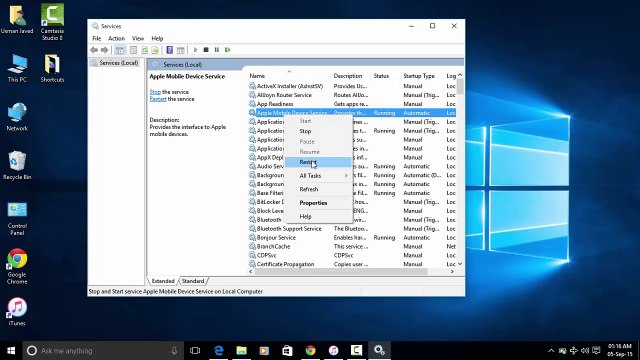Image resolution: width=640 pixels, height=360 pixels.
Task: Open Properties via the toolbar icon
Action: click(x=133, y=50)
